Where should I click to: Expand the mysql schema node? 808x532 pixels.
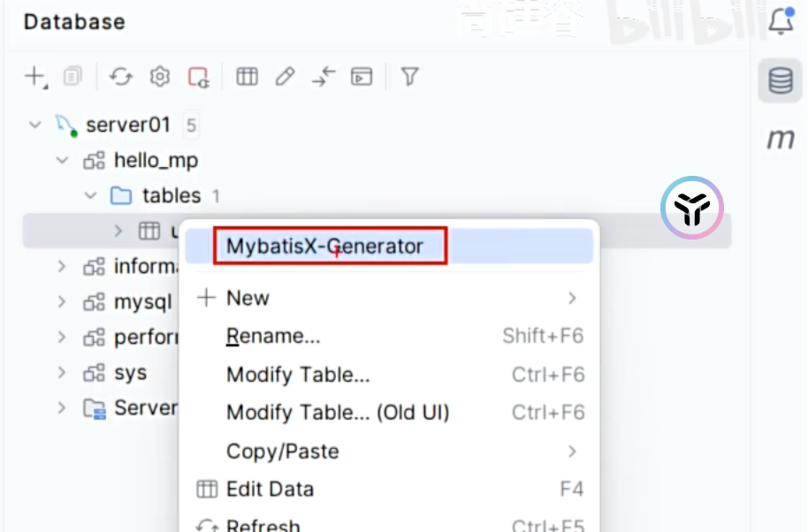tap(62, 302)
